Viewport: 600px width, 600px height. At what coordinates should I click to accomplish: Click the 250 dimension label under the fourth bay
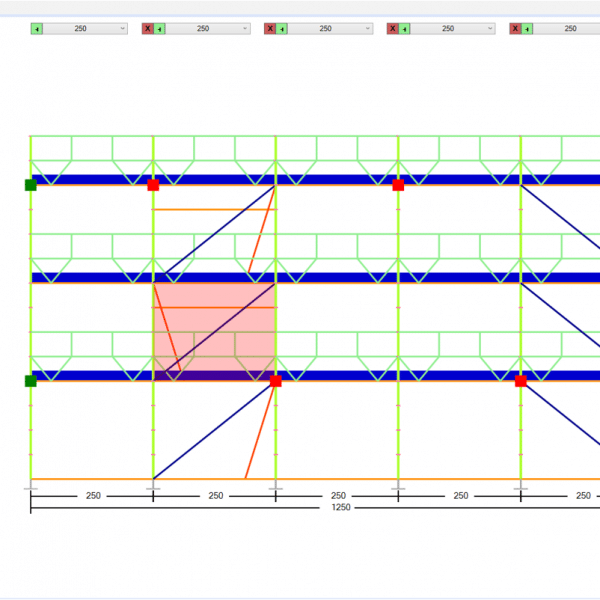pos(461,496)
